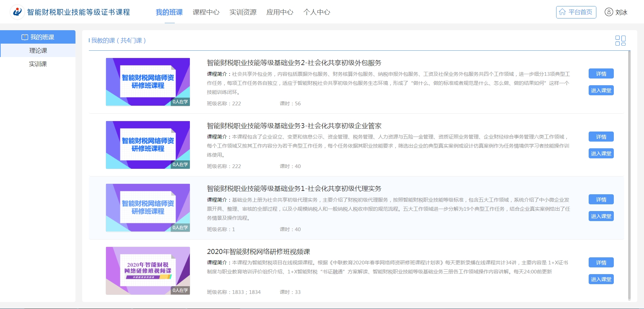Toggle the grid view layout icon
Viewport: 644px width, 309px height.
click(x=620, y=41)
